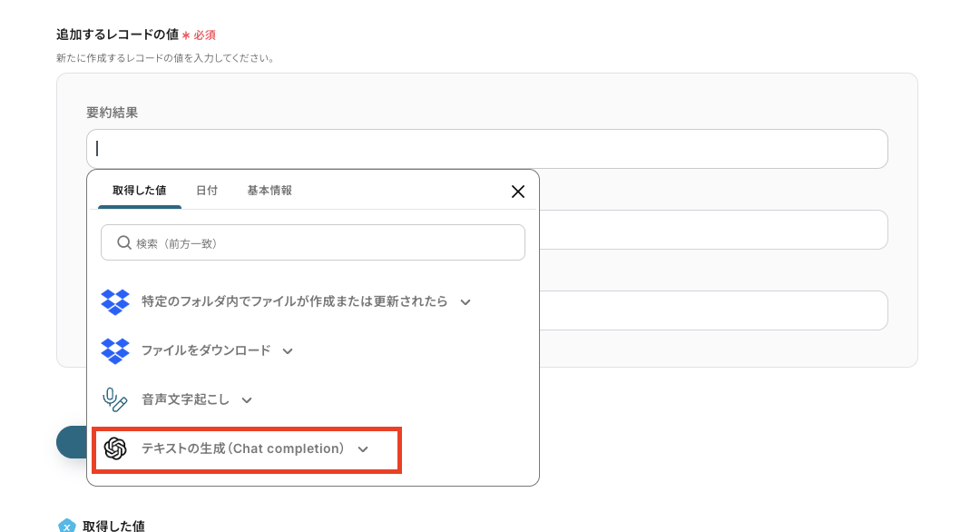Image resolution: width=980 pixels, height=532 pixels.
Task: Click the 追加するレコードの値 heading
Action: click(117, 34)
